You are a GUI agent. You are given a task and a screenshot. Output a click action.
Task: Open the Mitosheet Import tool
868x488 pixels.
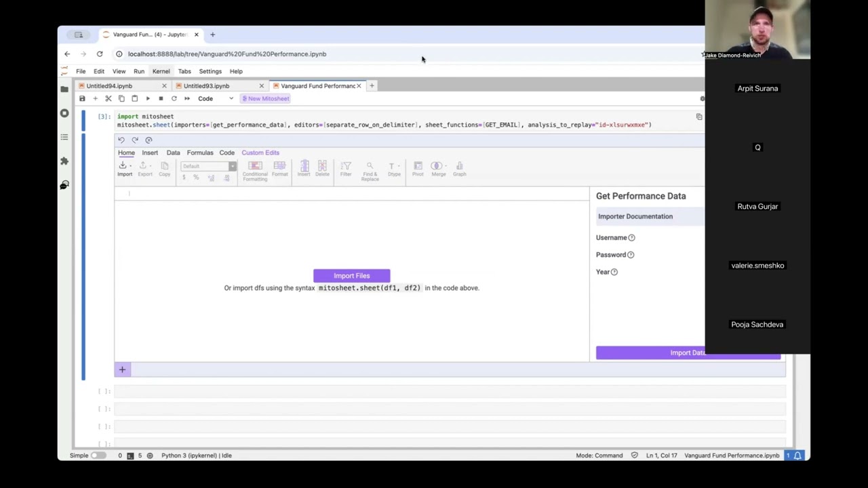pos(125,169)
